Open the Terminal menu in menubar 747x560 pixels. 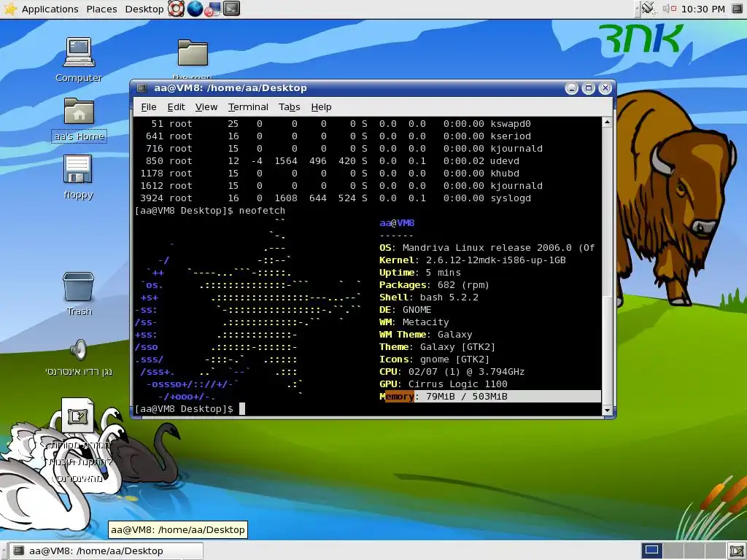[248, 107]
